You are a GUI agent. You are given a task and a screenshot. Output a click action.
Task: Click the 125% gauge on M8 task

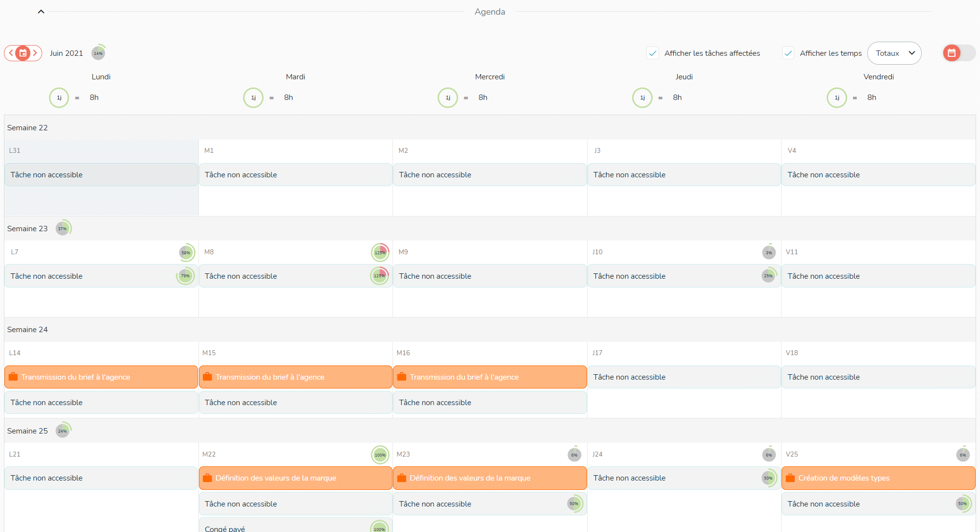[379, 276]
